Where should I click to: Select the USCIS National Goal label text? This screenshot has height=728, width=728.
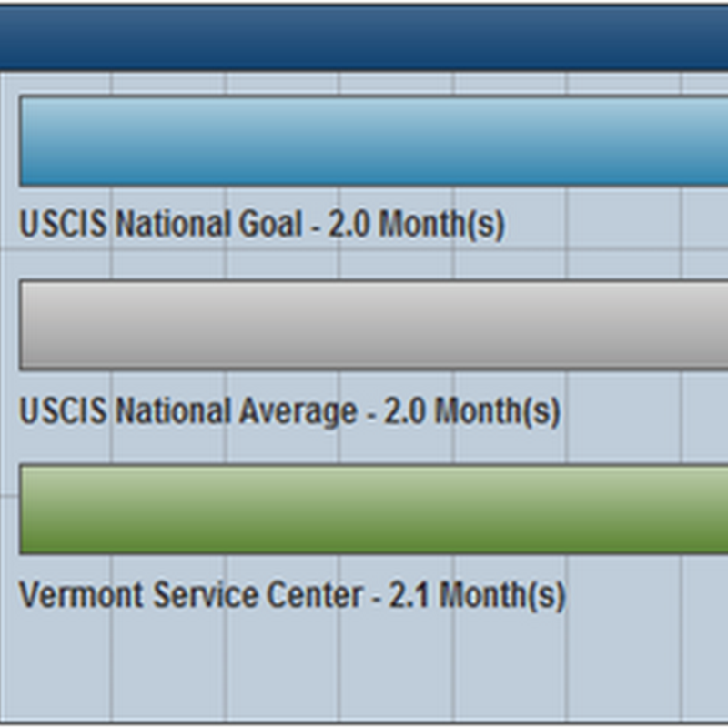point(261,224)
